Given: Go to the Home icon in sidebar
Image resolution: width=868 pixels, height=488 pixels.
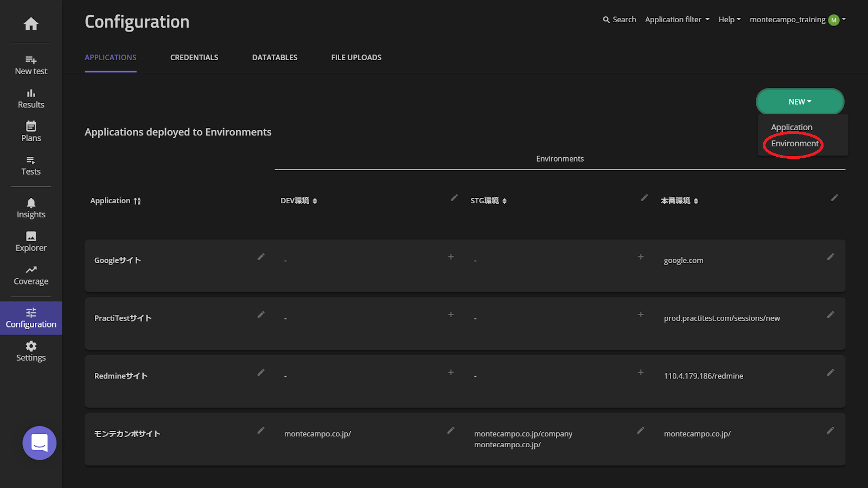Looking at the screenshot, I should click(31, 24).
